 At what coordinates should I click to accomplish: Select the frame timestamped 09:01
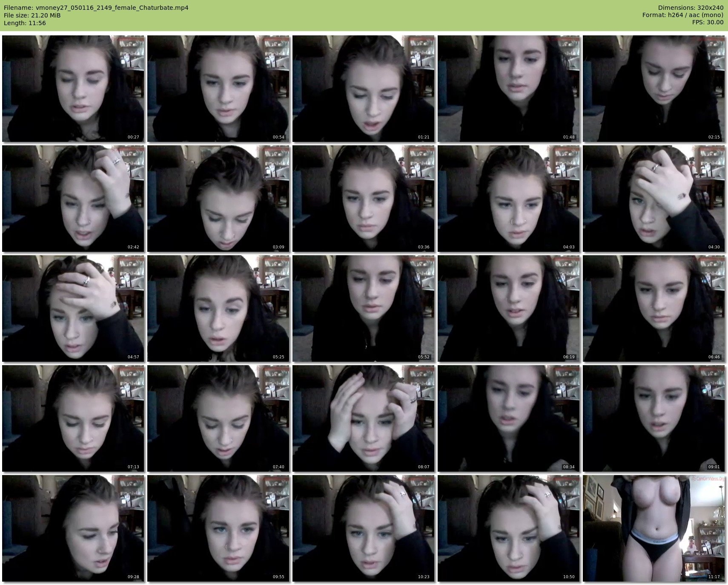click(654, 418)
